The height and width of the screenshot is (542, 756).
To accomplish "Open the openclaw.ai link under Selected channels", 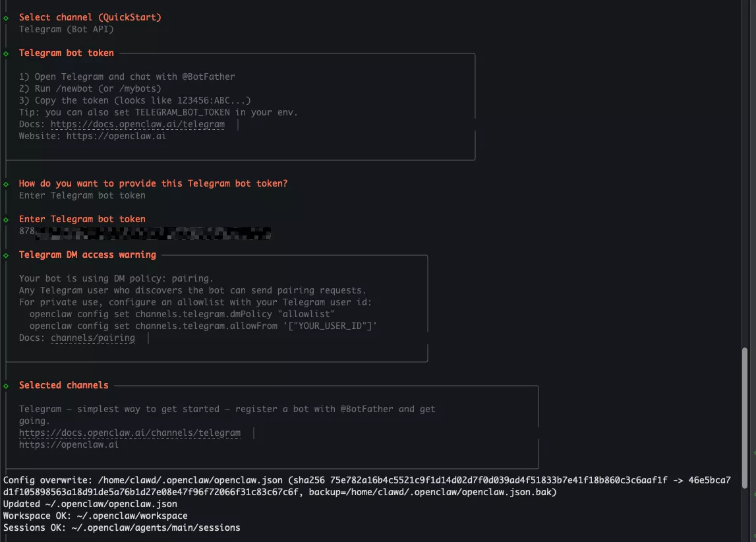I will (69, 445).
